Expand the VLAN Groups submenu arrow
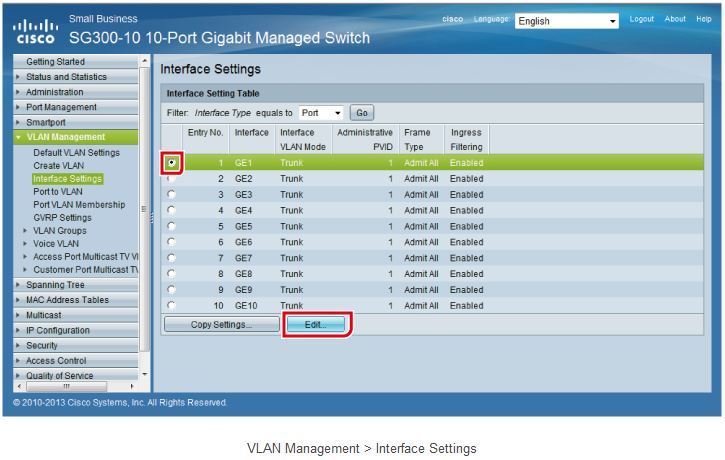The width and height of the screenshot is (725, 460). [25, 231]
